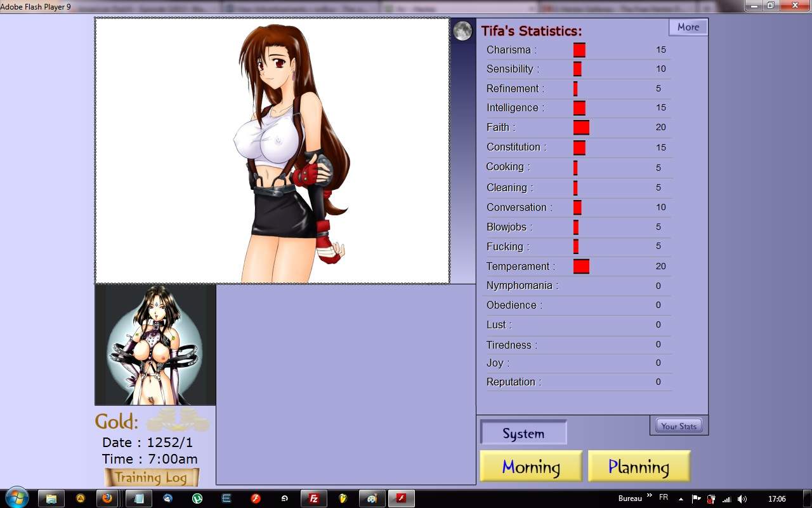Click the Cleaning stat label
The height and width of the screenshot is (508, 812).
point(509,187)
